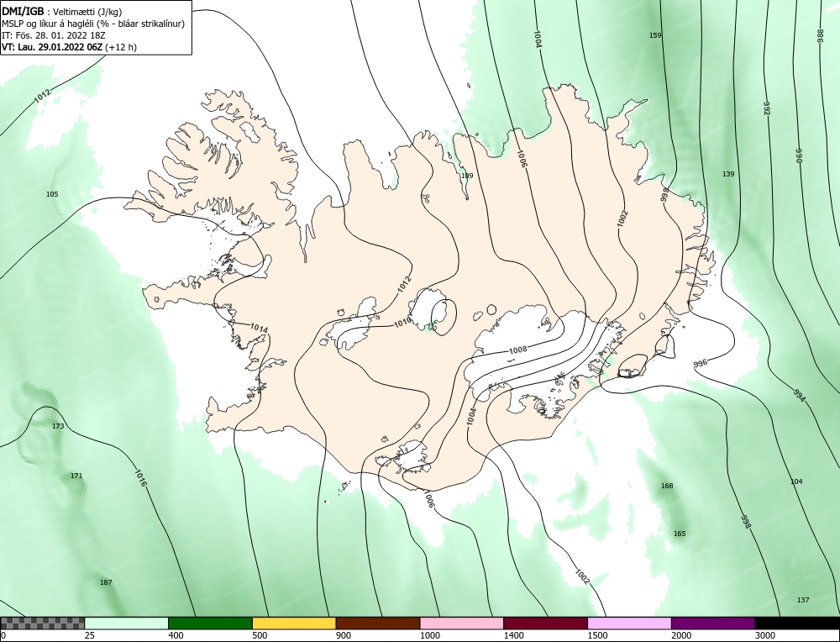Select the legend scale number 2000
The height and width of the screenshot is (642, 840).
[681, 635]
